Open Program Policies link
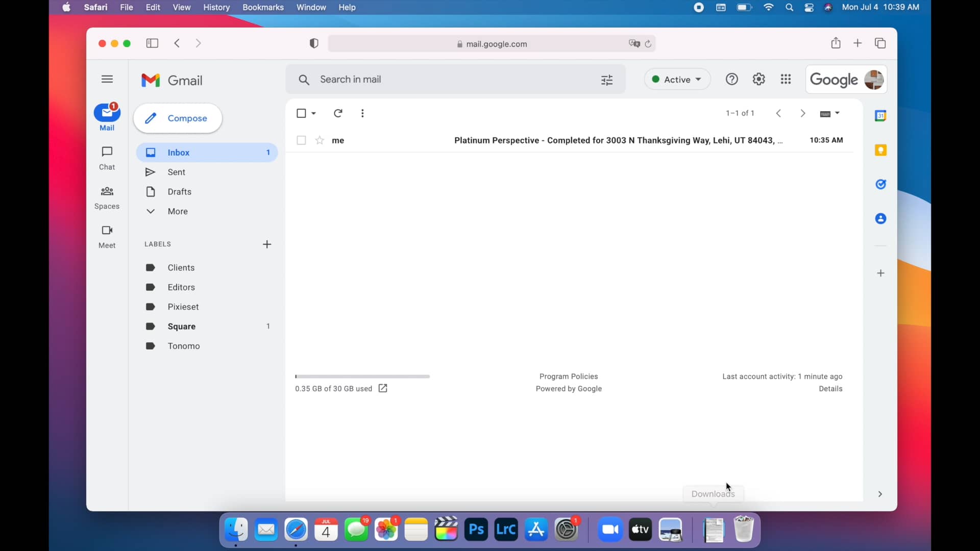The image size is (980, 551). tap(569, 376)
